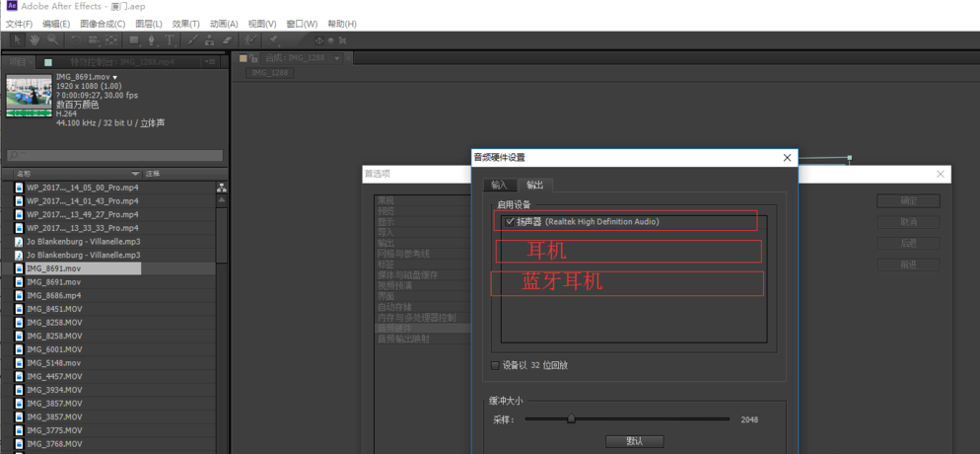Select 常规 in preferences category list
The image size is (980, 454).
pyautogui.click(x=385, y=200)
